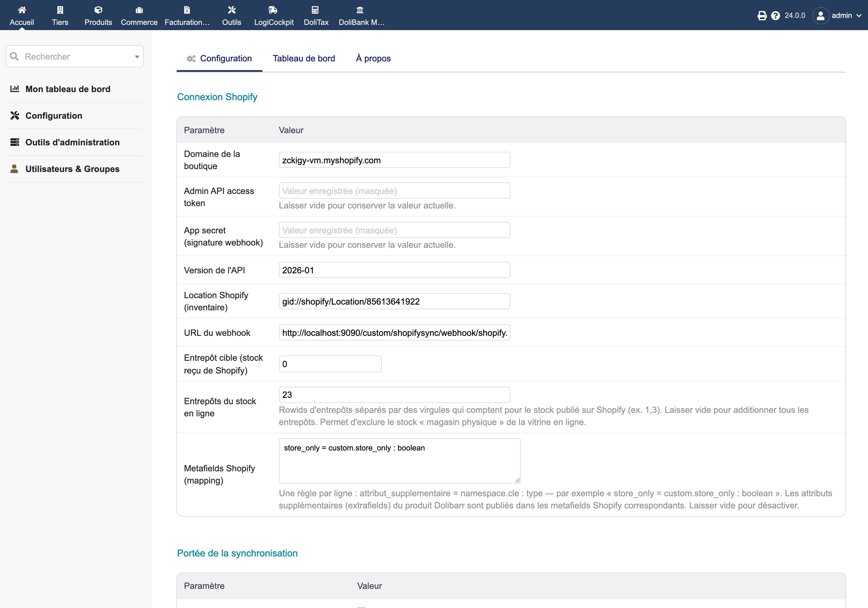The image size is (868, 608).
Task: Open the DoliTax calculator icon
Action: pyautogui.click(x=315, y=10)
